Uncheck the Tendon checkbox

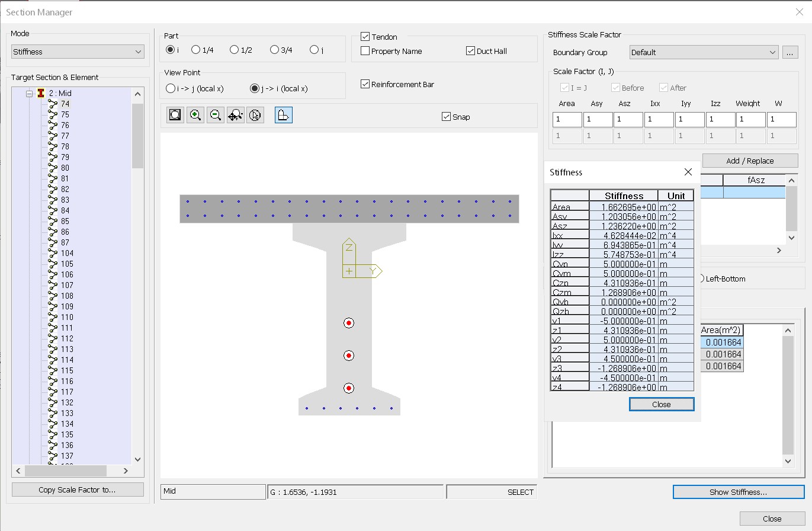point(365,37)
